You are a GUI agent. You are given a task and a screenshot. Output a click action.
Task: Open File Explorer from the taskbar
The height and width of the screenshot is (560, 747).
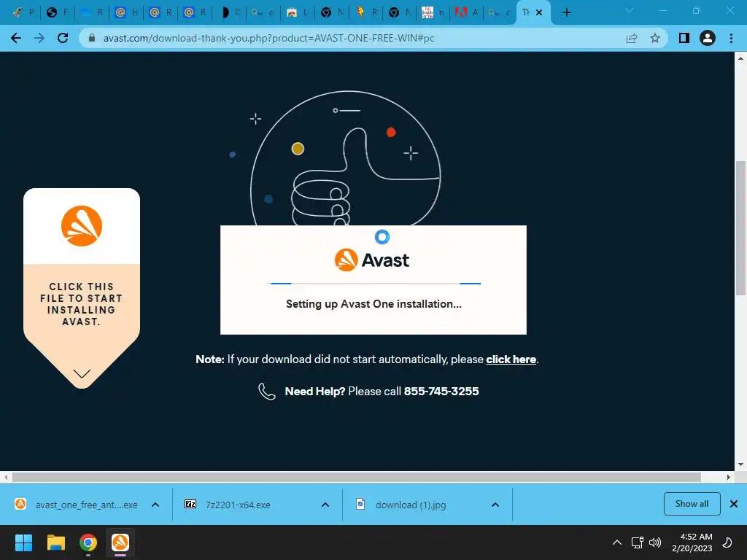click(x=55, y=542)
